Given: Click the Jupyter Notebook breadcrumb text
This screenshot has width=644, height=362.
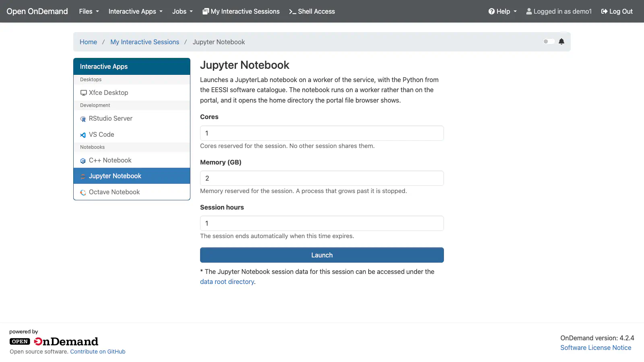Looking at the screenshot, I should (219, 42).
